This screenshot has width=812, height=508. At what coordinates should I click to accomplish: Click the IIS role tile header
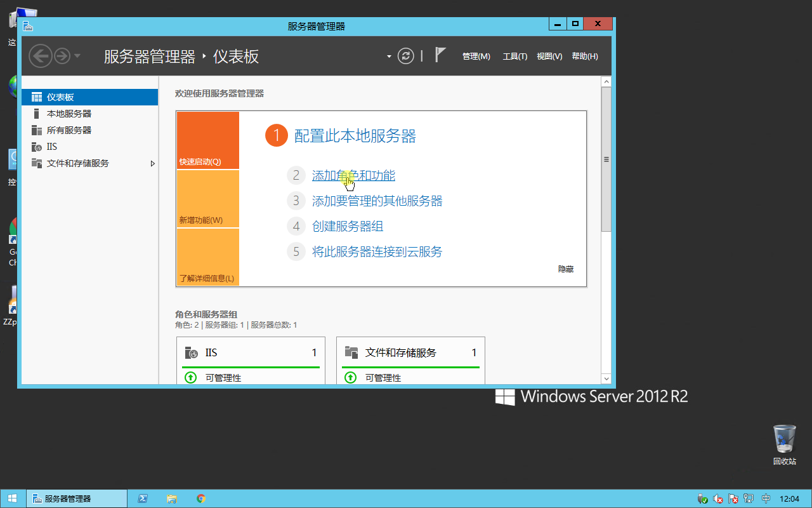click(x=251, y=352)
